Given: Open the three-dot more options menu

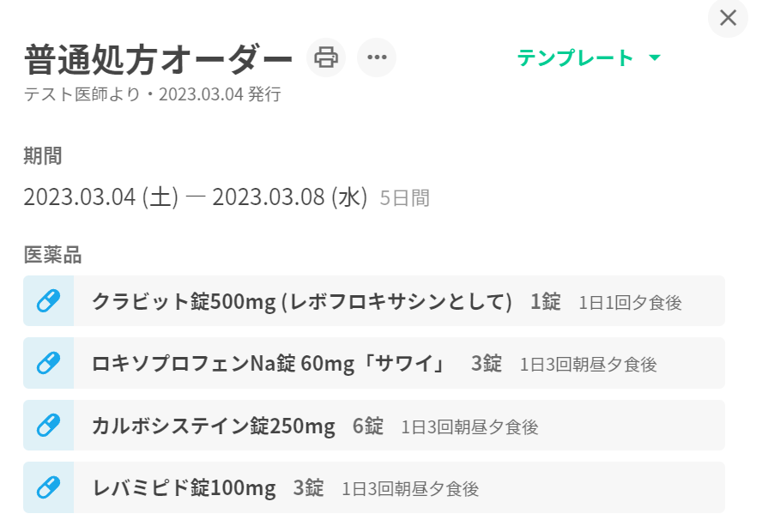Looking at the screenshot, I should coord(377,57).
